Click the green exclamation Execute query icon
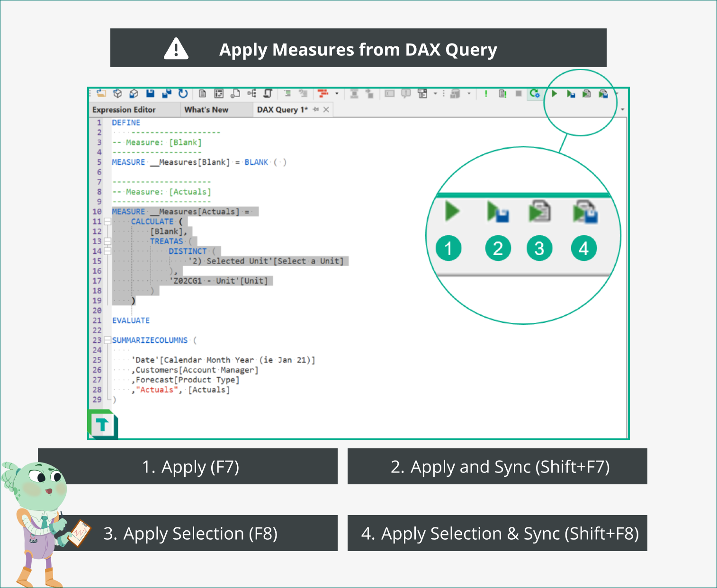The height and width of the screenshot is (588, 717). click(x=486, y=94)
